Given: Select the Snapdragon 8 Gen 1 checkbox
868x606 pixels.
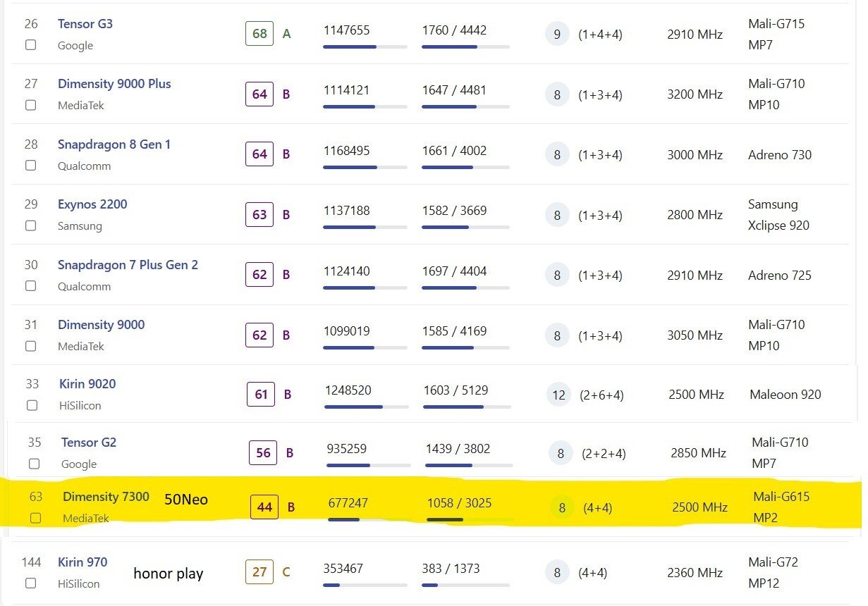Looking at the screenshot, I should (31, 166).
